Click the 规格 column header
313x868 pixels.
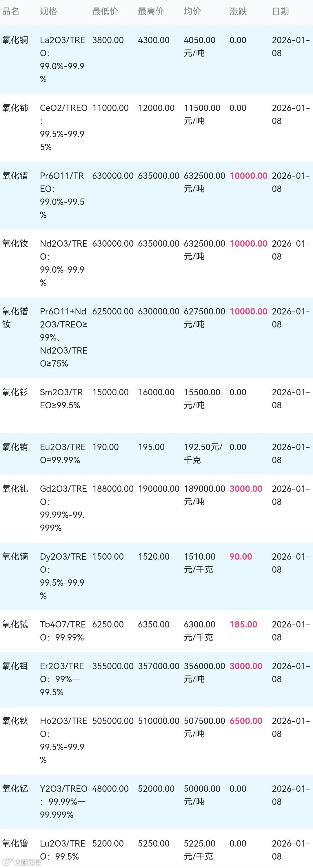click(x=48, y=12)
